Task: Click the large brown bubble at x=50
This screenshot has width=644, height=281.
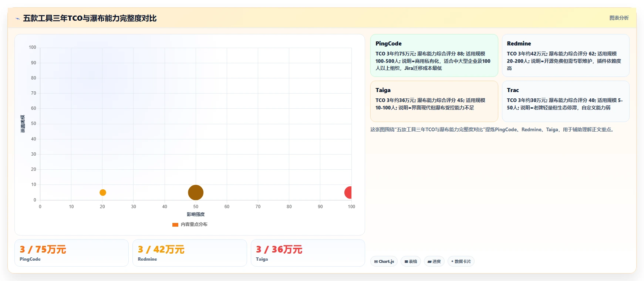Action: [196, 193]
